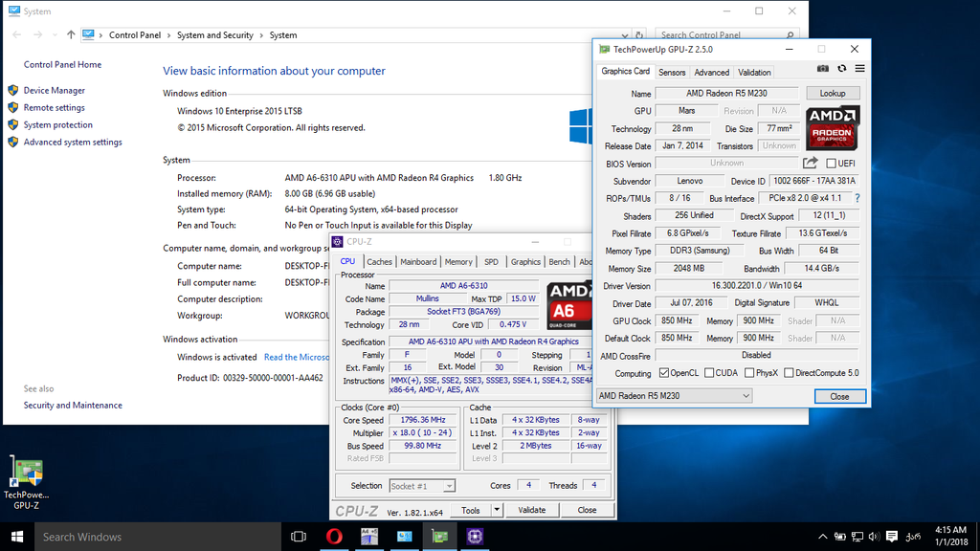Screen dimensions: 980x551
Task: Toggle the DirectCompute 5.0 checkbox
Action: pyautogui.click(x=789, y=373)
